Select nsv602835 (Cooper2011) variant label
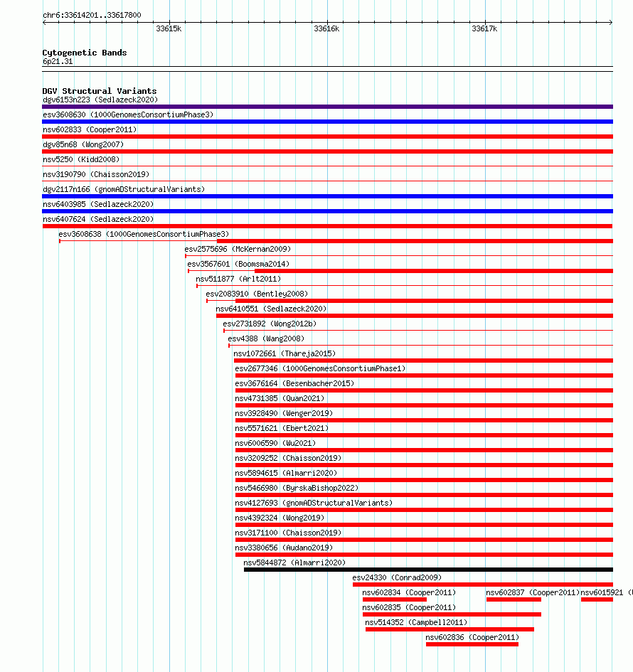Viewport: 633px width, 672px height. click(x=409, y=608)
